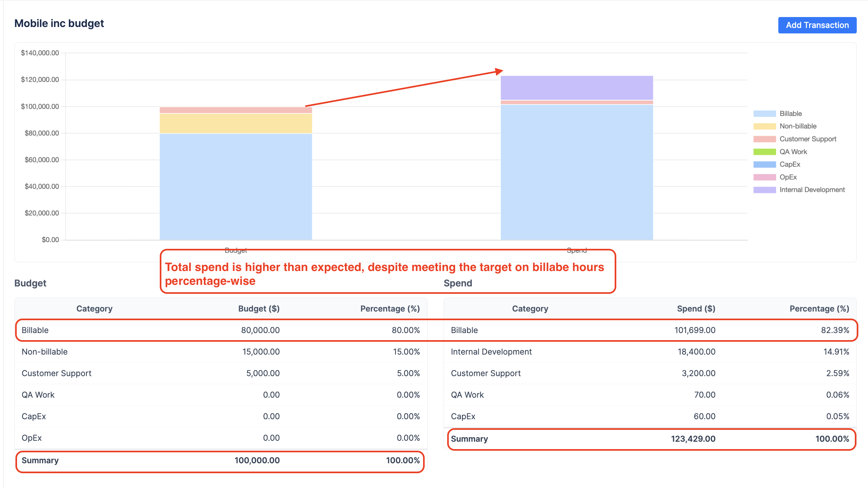Click the Percentage (%) header in the Spend table
Screen dimensions: 868x488
[x=819, y=309]
